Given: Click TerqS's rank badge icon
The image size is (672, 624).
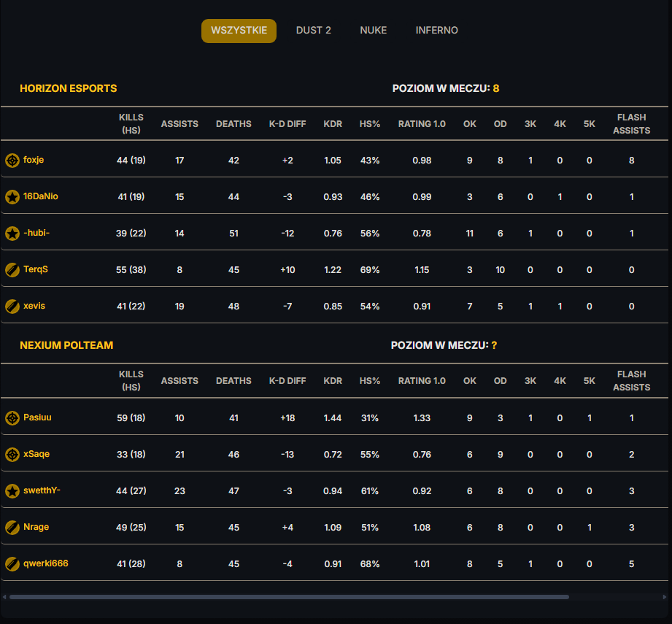Looking at the screenshot, I should pos(12,269).
